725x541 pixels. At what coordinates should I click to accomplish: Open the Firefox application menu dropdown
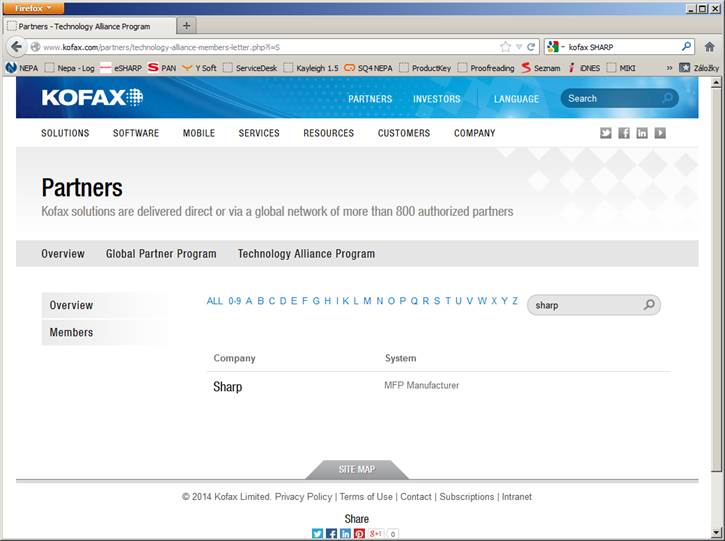click(33, 8)
